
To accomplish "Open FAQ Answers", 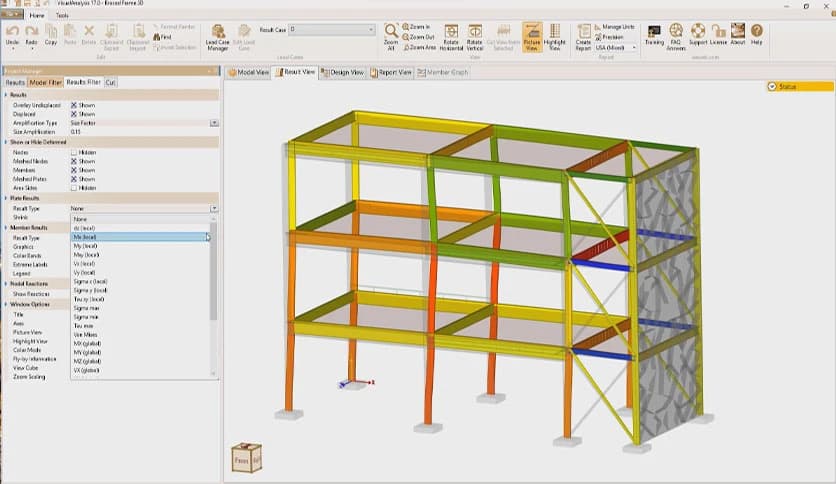I will 676,37.
